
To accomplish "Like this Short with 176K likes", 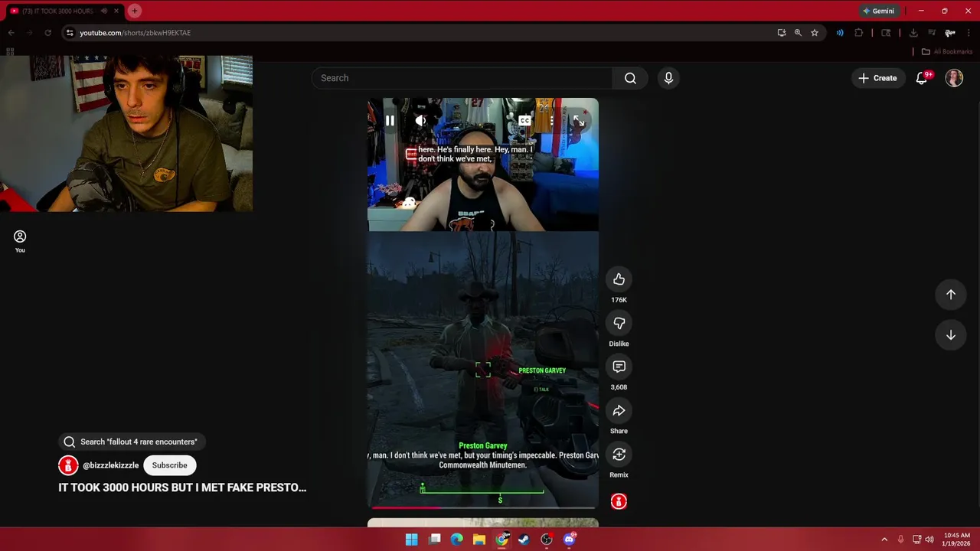I will pos(619,279).
